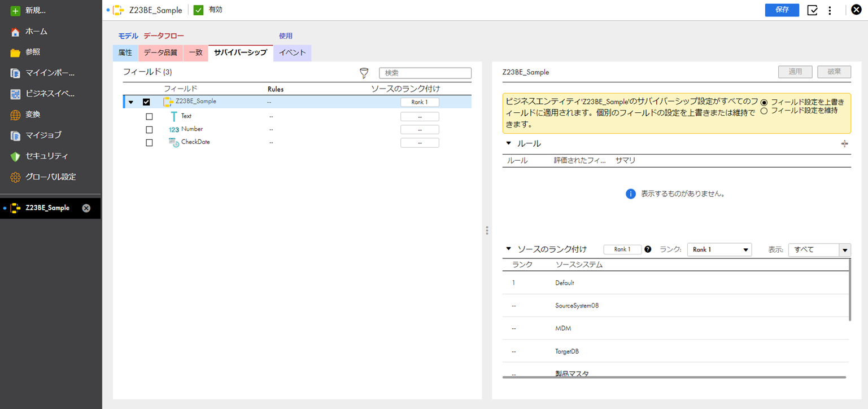The image size is (868, 409).
Task: Open Rank 1 selector in Z23BE_Sample row
Action: point(420,102)
